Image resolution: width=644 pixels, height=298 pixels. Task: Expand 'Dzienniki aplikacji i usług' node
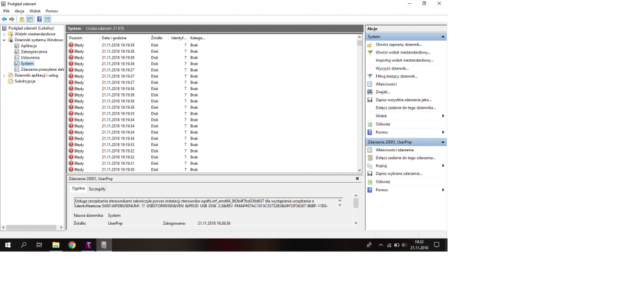[4, 75]
